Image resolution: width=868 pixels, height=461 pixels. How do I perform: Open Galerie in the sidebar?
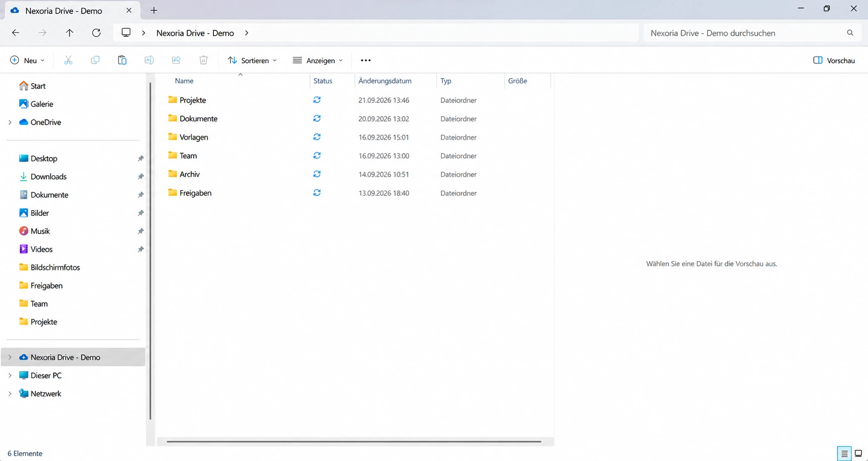(x=36, y=104)
